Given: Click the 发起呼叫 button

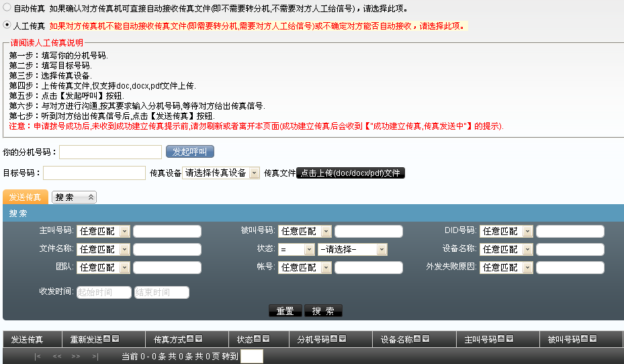Looking at the screenshot, I should pyautogui.click(x=189, y=152).
